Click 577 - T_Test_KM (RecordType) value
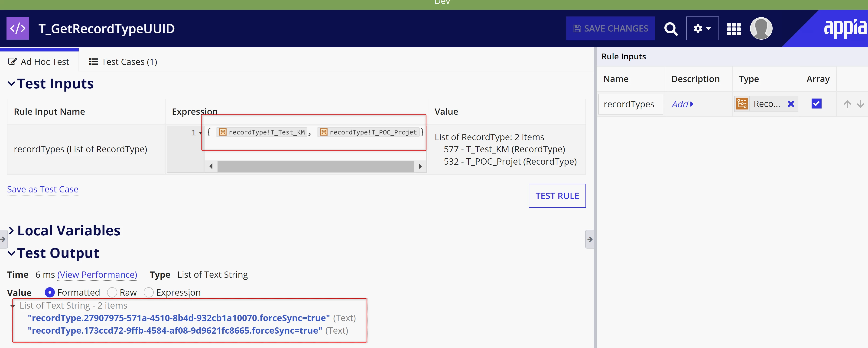 (504, 150)
